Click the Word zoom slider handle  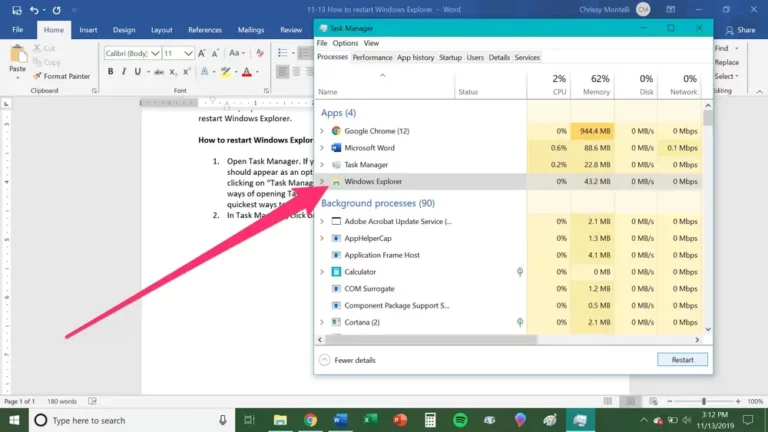704,401
